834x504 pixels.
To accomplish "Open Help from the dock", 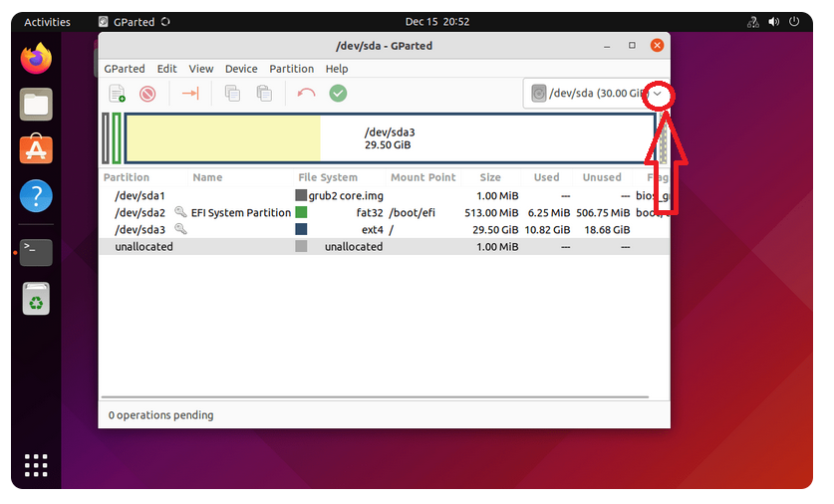I will tap(36, 196).
